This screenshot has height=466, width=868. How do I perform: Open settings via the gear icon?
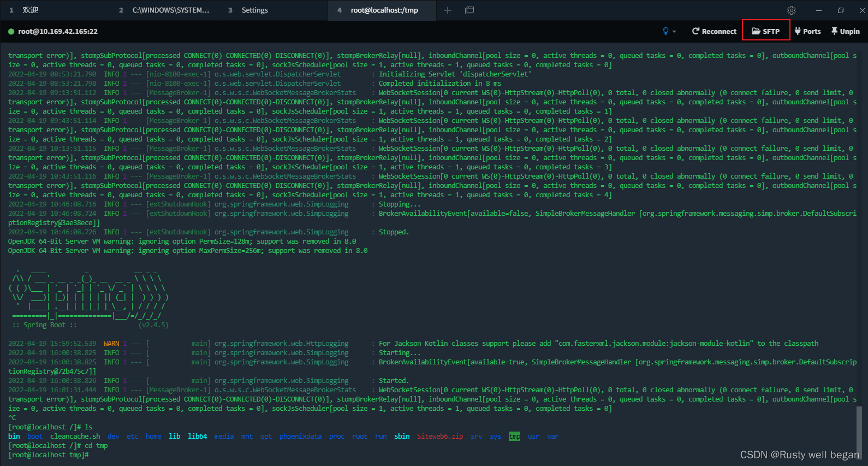(x=792, y=10)
